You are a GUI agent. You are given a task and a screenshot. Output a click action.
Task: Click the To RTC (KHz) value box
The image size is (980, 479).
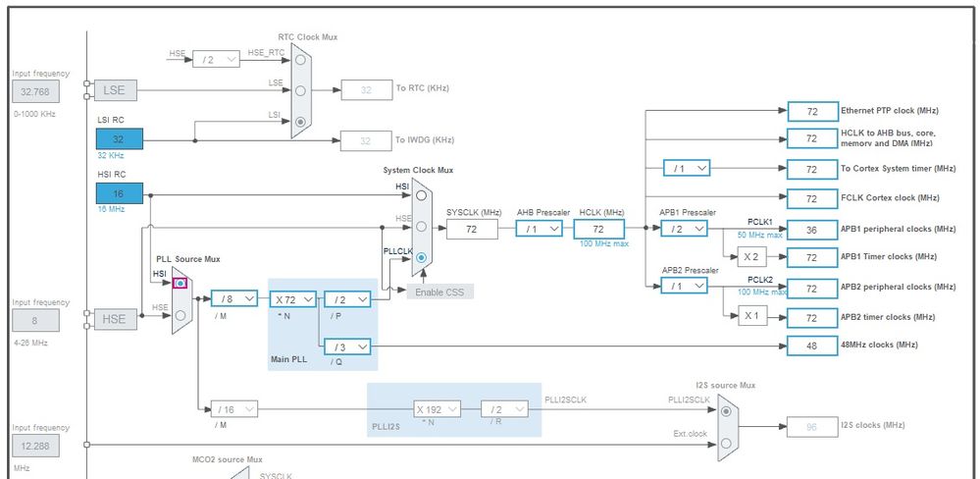366,90
